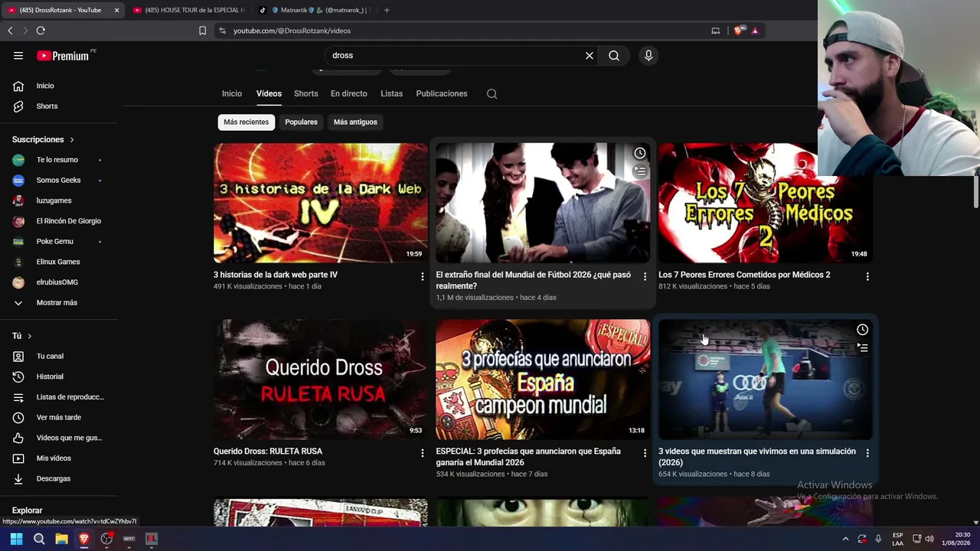Viewport: 980px width, 551px height.
Task: Expand the Tú section chevron
Action: click(30, 336)
